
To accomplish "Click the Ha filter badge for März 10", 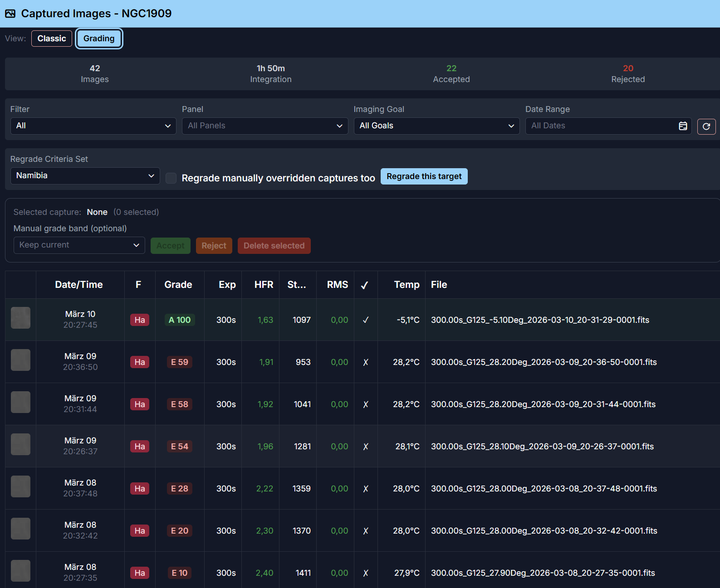I will click(140, 320).
